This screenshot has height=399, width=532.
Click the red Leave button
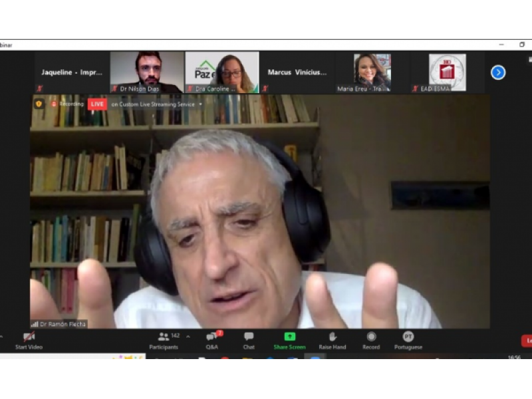pos(527,340)
